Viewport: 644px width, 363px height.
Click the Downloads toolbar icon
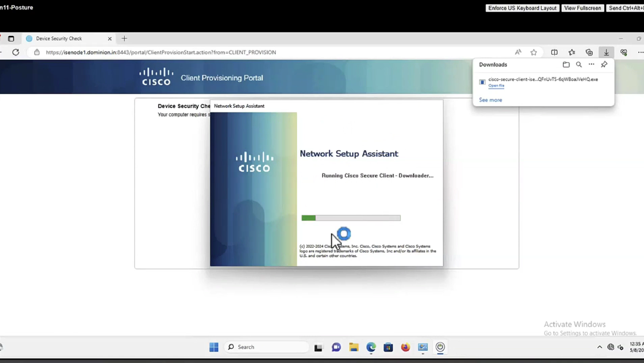pos(606,52)
